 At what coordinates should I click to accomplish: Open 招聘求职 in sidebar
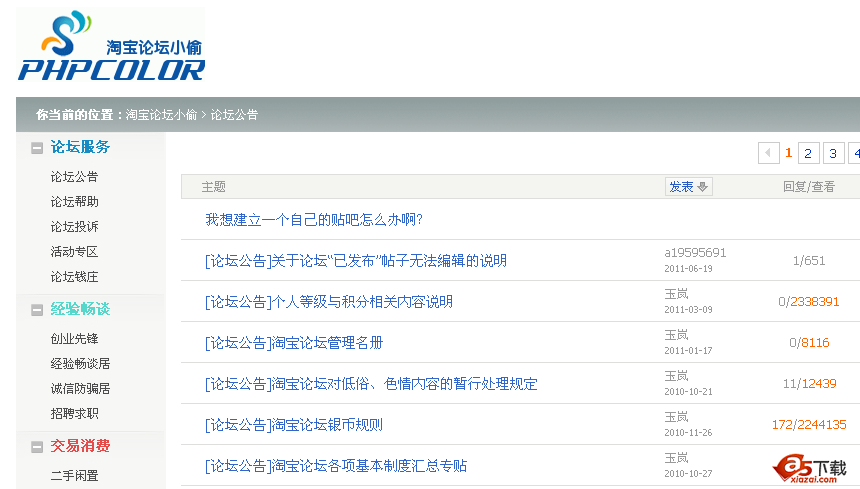click(74, 413)
